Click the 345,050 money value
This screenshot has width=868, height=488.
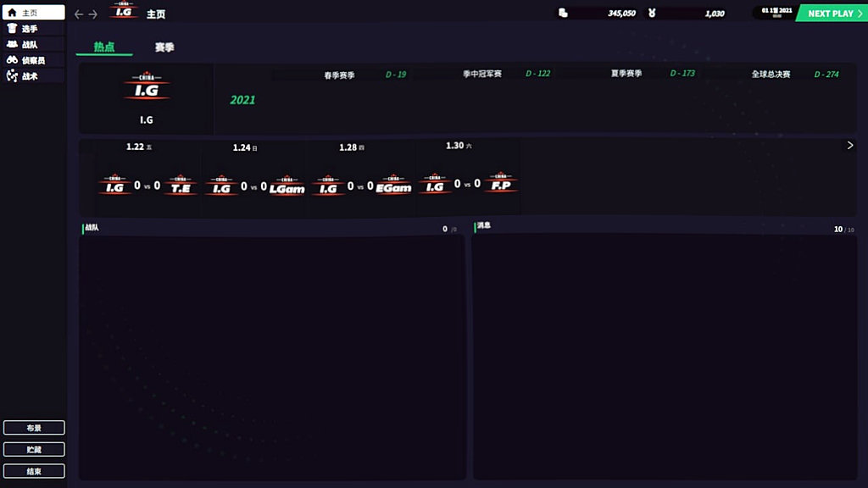pyautogui.click(x=621, y=14)
